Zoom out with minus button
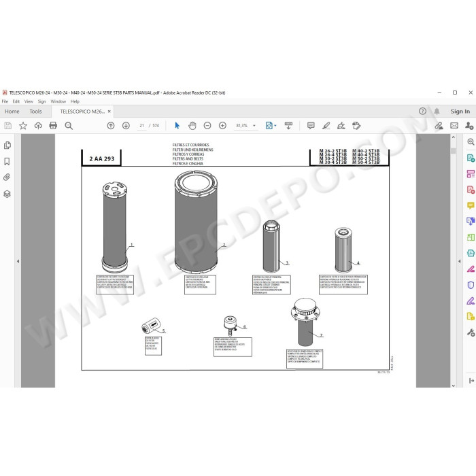The height and width of the screenshot is (476, 476). pos(207,126)
